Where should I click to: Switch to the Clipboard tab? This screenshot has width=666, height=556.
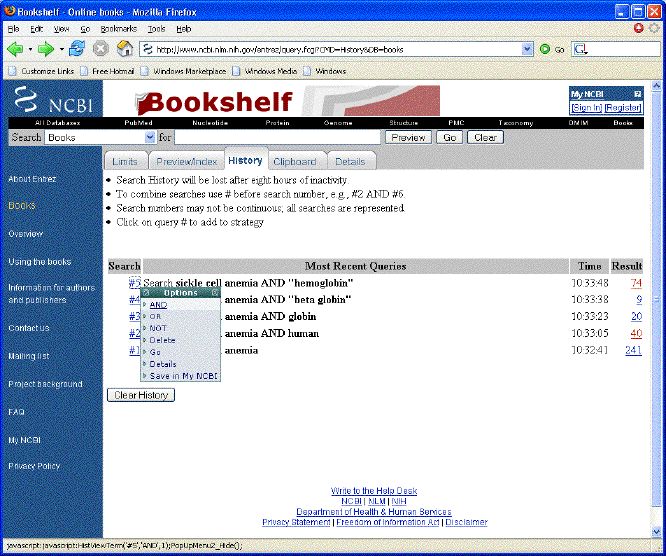point(296,161)
